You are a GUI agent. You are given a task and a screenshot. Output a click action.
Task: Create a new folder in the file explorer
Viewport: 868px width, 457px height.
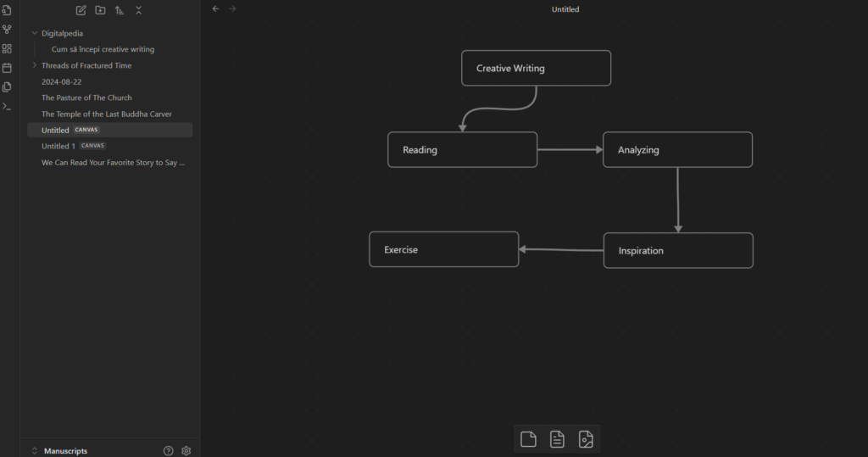click(100, 10)
